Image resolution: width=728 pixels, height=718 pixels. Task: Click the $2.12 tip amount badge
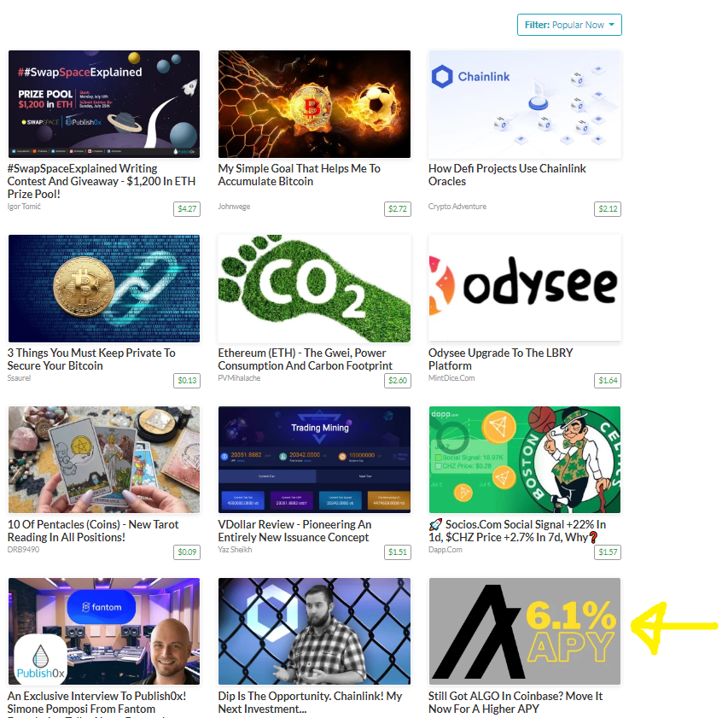(x=608, y=209)
